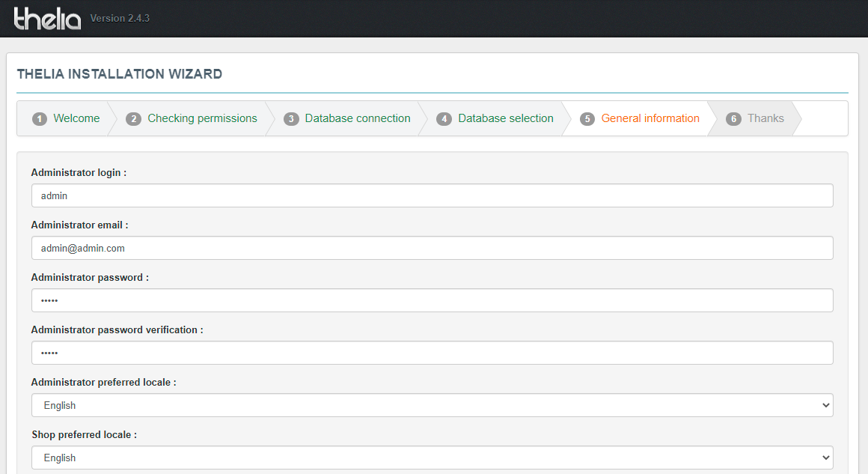Image resolution: width=868 pixels, height=474 pixels.
Task: Click into the Administrator email field
Action: pyautogui.click(x=432, y=248)
